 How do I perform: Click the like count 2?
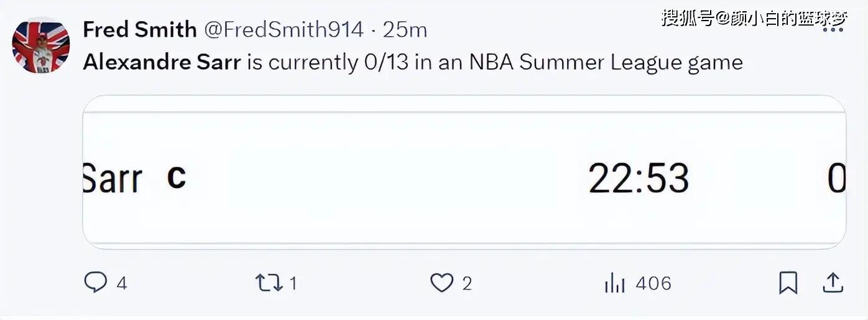point(467,284)
